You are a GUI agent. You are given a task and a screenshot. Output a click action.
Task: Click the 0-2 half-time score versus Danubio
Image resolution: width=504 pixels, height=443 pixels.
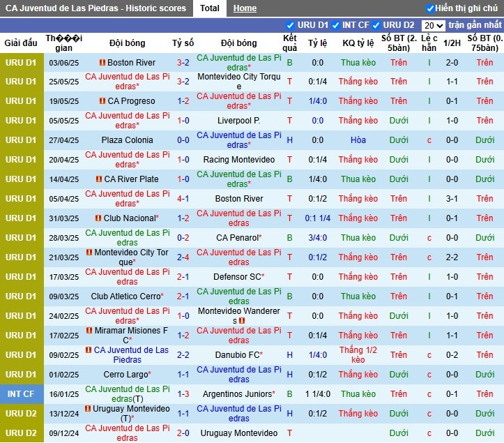tap(452, 355)
